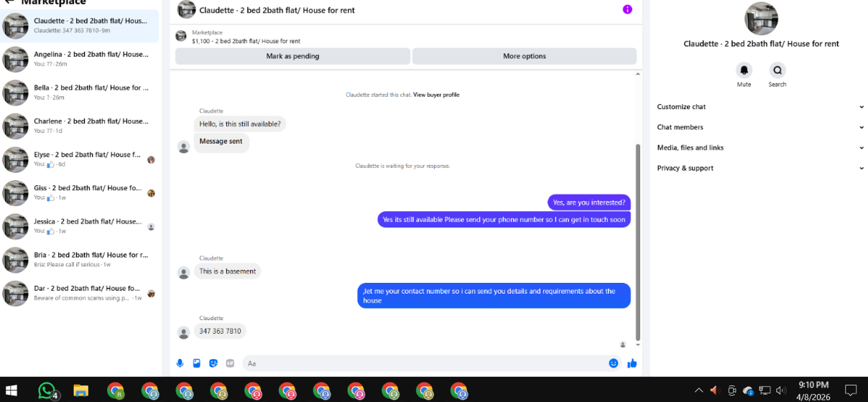Expand Chat members section
Image resolution: width=868 pixels, height=402 pixels.
(x=760, y=127)
